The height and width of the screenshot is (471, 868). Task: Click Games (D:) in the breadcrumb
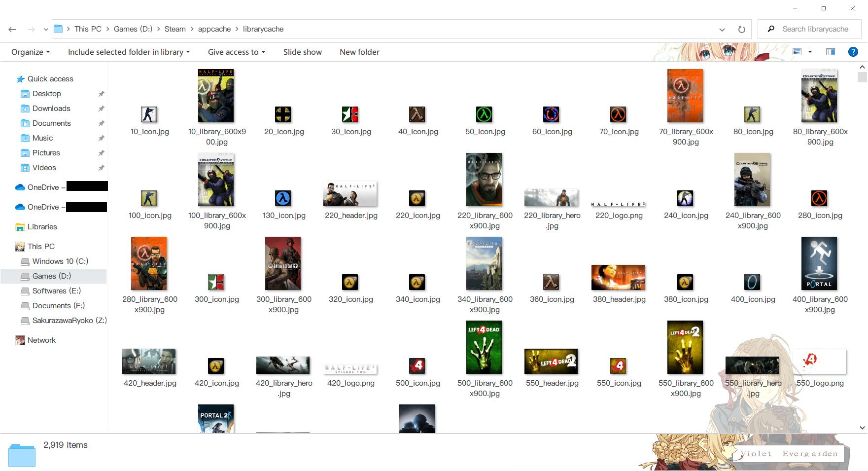tap(133, 29)
